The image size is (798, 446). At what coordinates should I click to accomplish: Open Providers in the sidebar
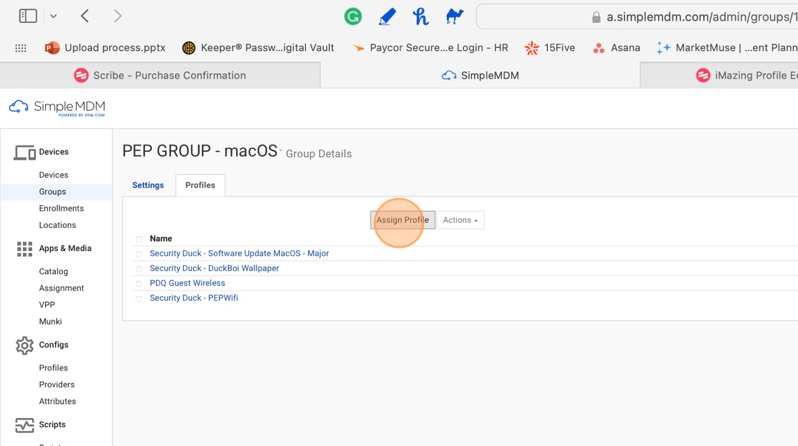tap(56, 384)
